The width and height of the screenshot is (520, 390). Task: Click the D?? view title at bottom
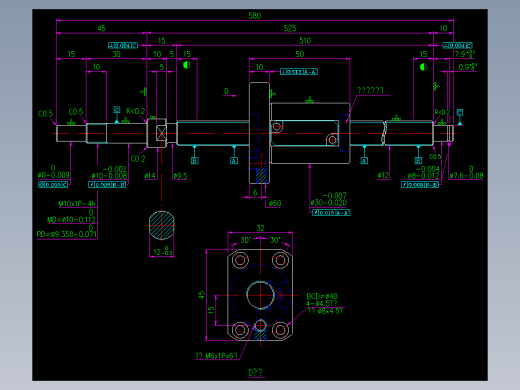tap(255, 372)
